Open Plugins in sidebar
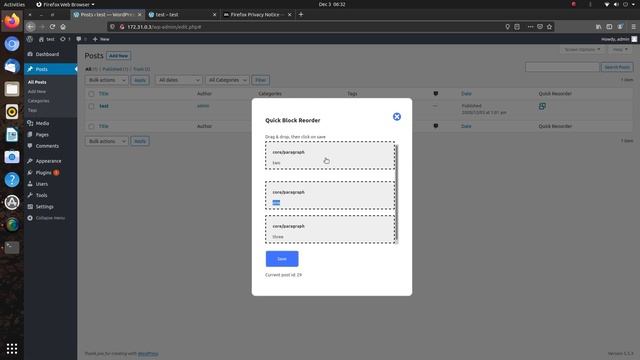 coord(43,173)
